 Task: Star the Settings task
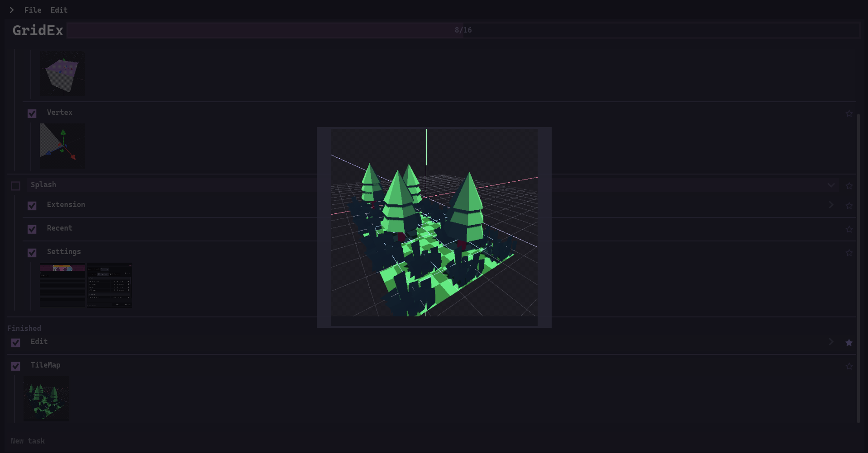click(849, 253)
